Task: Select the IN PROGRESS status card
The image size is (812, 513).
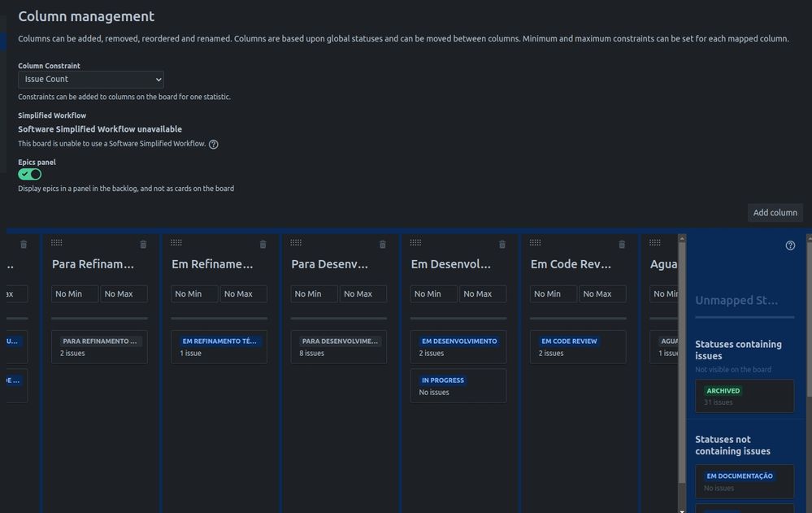Action: pos(458,386)
